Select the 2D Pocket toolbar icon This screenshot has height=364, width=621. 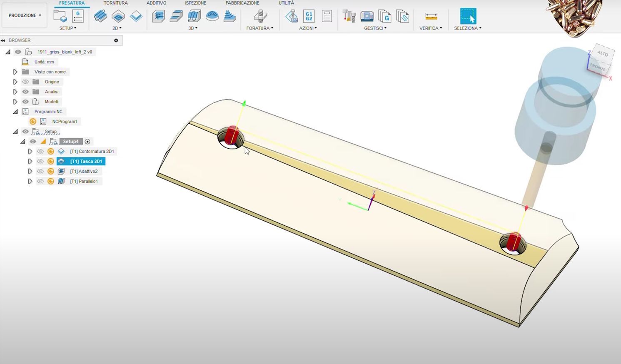tap(118, 16)
